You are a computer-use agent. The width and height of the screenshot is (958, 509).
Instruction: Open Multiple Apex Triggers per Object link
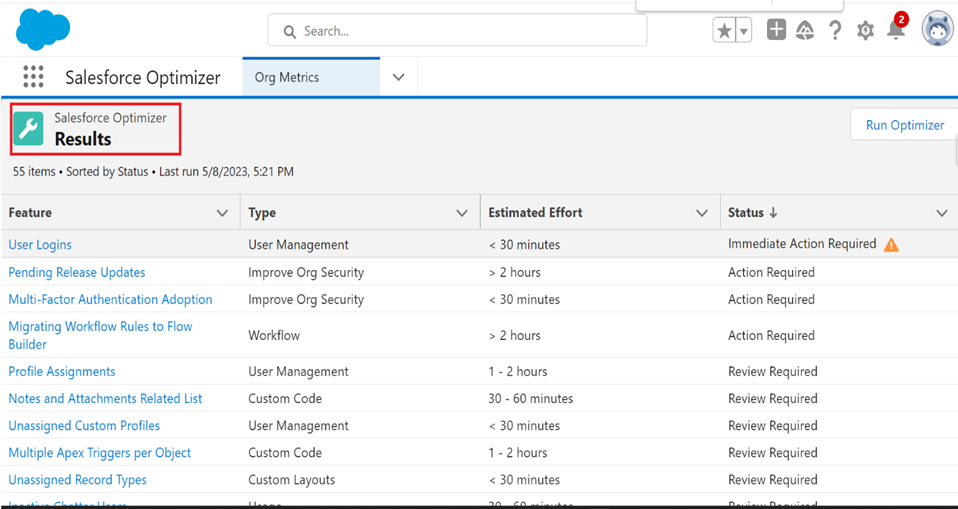tap(100, 453)
